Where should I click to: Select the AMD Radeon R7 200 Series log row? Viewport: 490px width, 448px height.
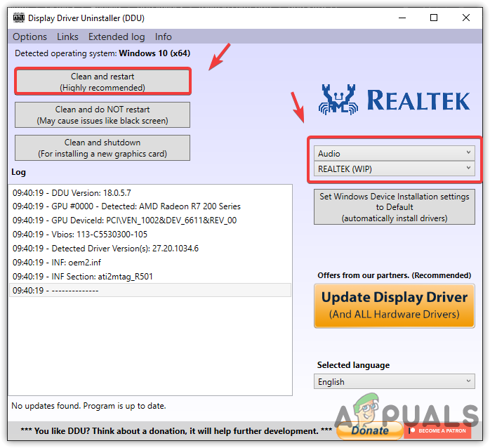(150, 206)
